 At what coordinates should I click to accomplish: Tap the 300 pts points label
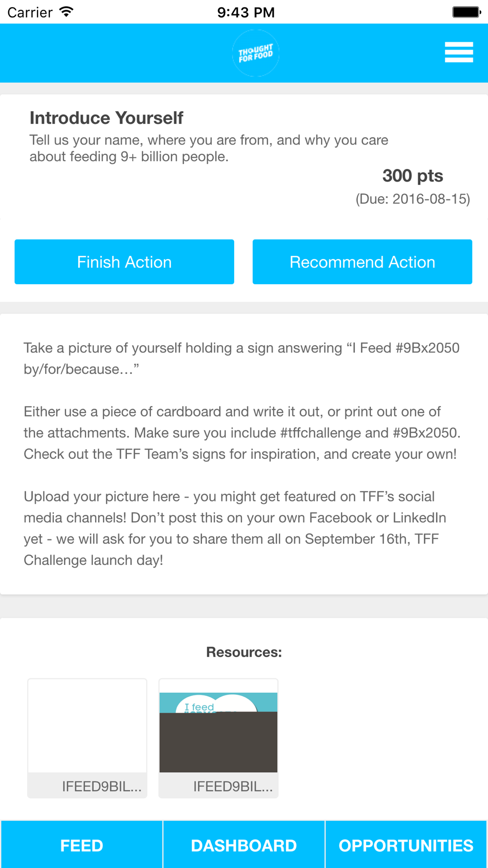tap(413, 176)
